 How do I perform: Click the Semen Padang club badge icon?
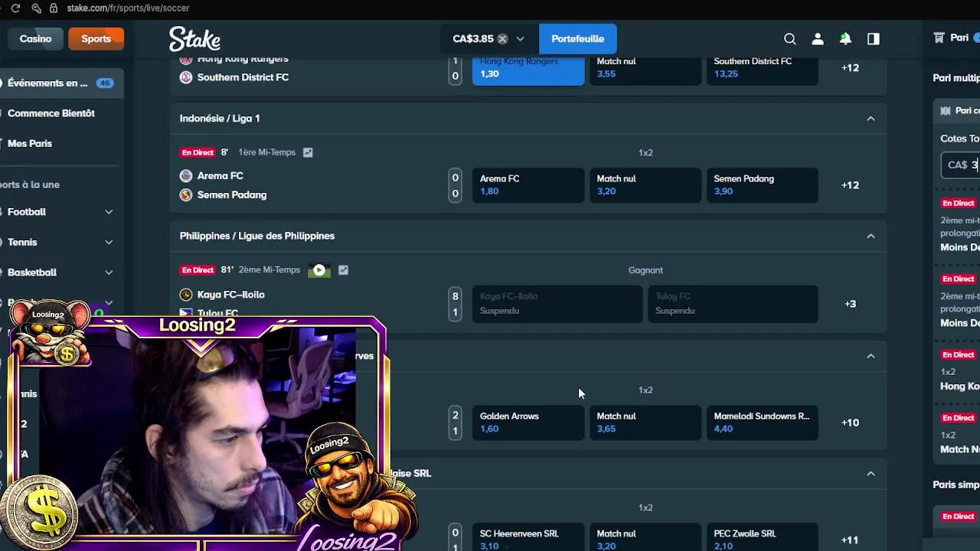pyautogui.click(x=185, y=195)
